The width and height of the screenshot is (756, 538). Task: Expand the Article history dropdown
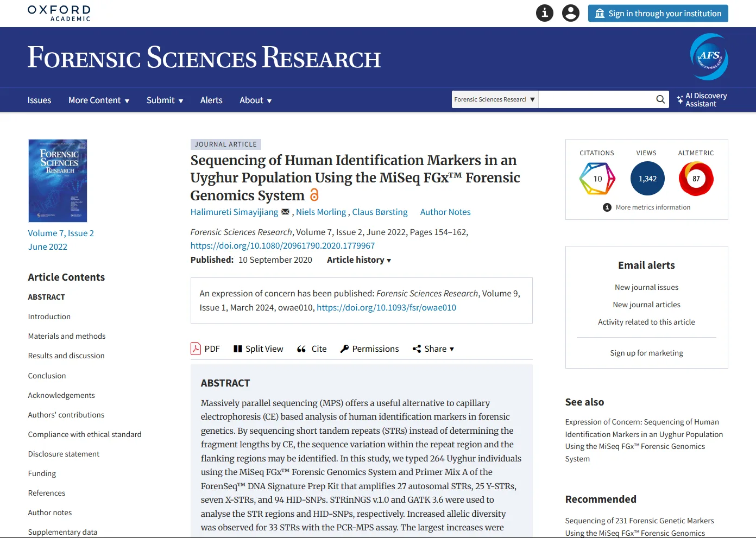pyautogui.click(x=358, y=260)
